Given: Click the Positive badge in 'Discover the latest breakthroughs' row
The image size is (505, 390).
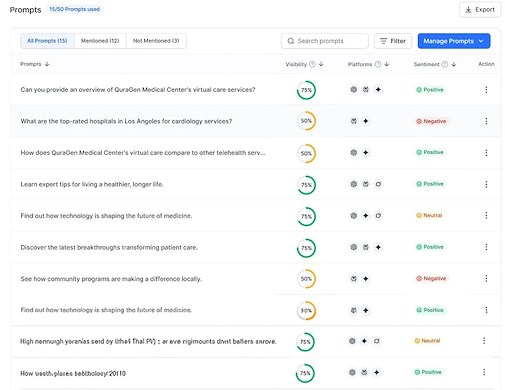Looking at the screenshot, I should pyautogui.click(x=430, y=247).
